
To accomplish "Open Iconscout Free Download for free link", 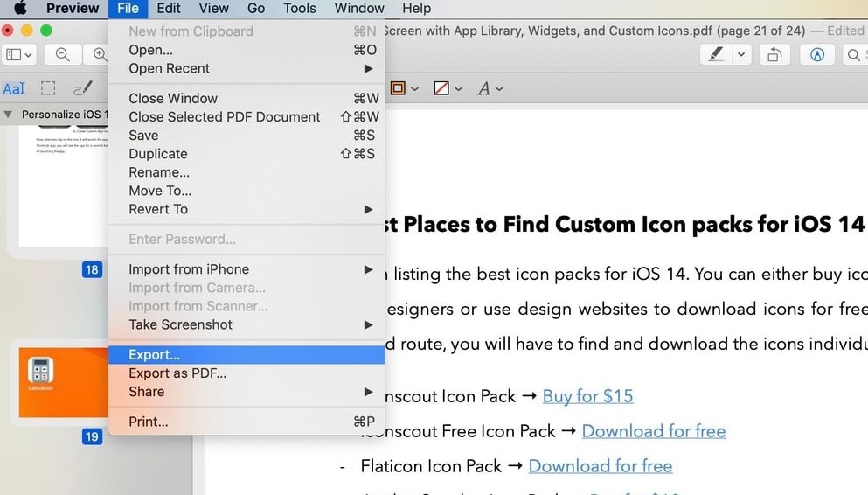I will tap(654, 431).
